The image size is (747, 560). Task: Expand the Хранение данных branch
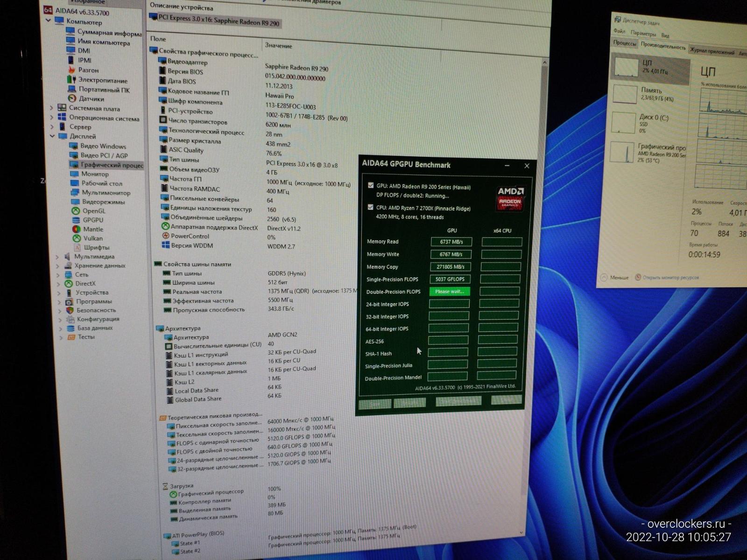click(58, 266)
